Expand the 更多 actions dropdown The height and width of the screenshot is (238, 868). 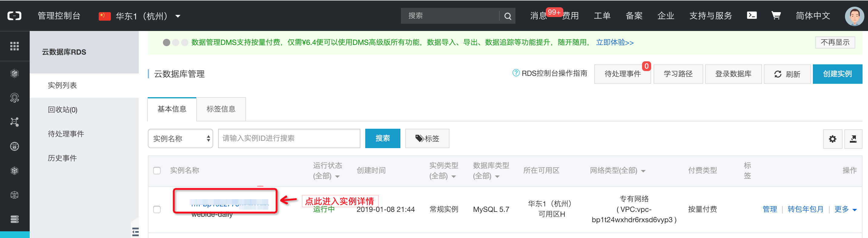point(845,209)
